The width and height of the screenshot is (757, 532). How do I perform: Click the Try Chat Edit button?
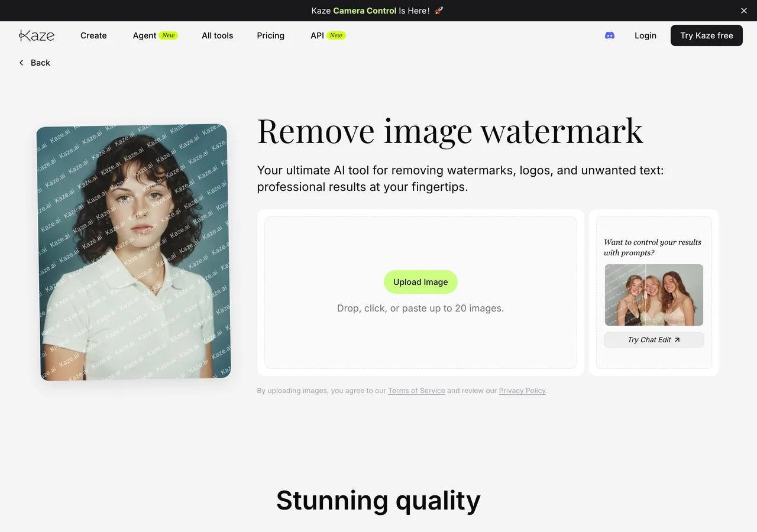(654, 340)
